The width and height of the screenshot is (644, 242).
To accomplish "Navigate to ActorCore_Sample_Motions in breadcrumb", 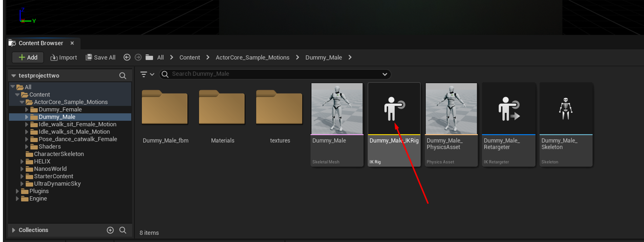I will (x=252, y=58).
